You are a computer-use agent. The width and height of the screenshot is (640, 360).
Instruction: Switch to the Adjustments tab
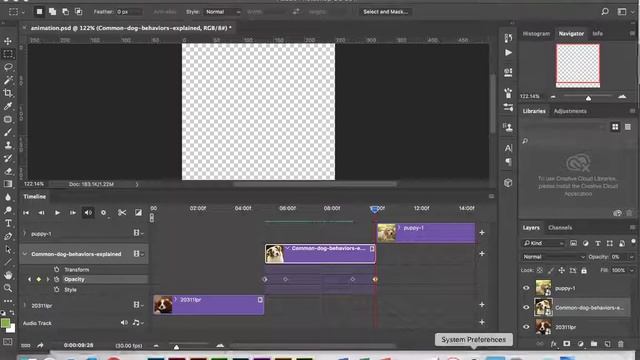pyautogui.click(x=570, y=111)
